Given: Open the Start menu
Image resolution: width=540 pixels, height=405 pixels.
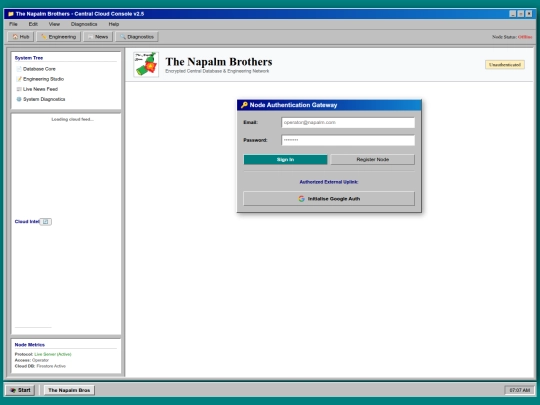Looking at the screenshot, I should pos(20,390).
